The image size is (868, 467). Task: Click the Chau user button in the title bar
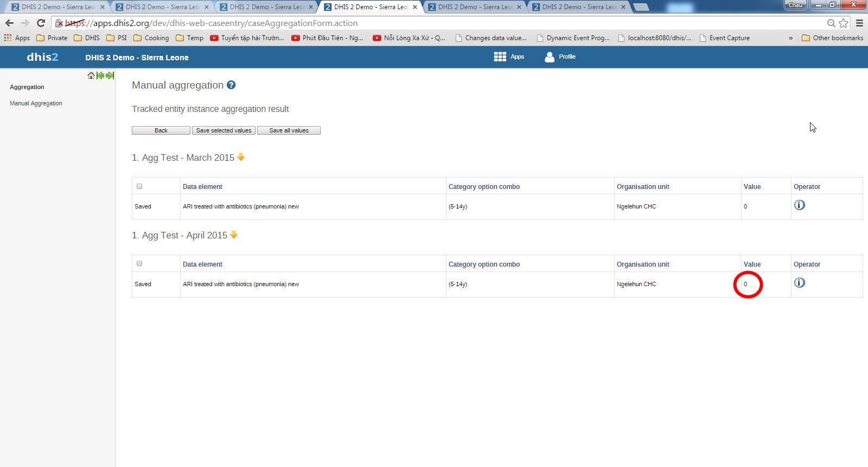(x=795, y=4)
